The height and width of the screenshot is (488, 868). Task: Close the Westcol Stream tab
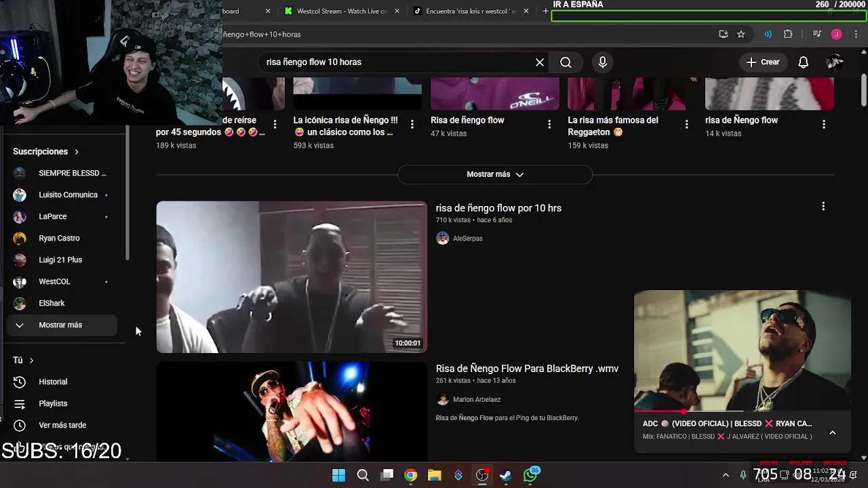397,11
